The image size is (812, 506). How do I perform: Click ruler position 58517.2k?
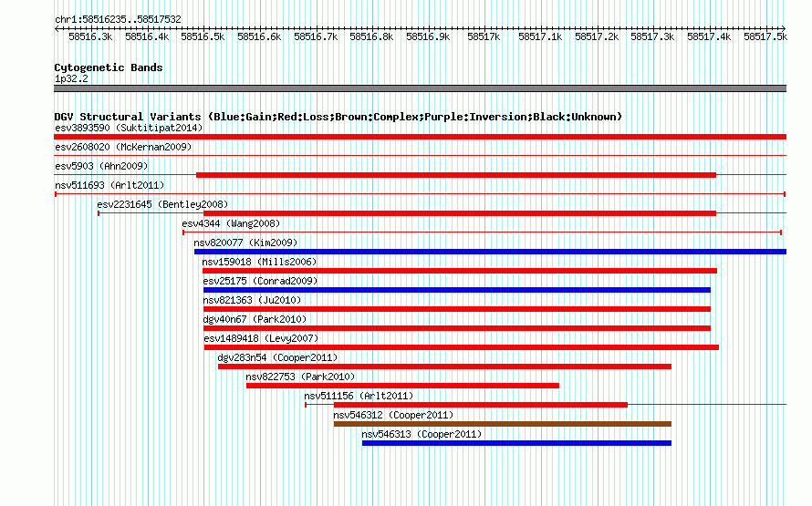(597, 36)
